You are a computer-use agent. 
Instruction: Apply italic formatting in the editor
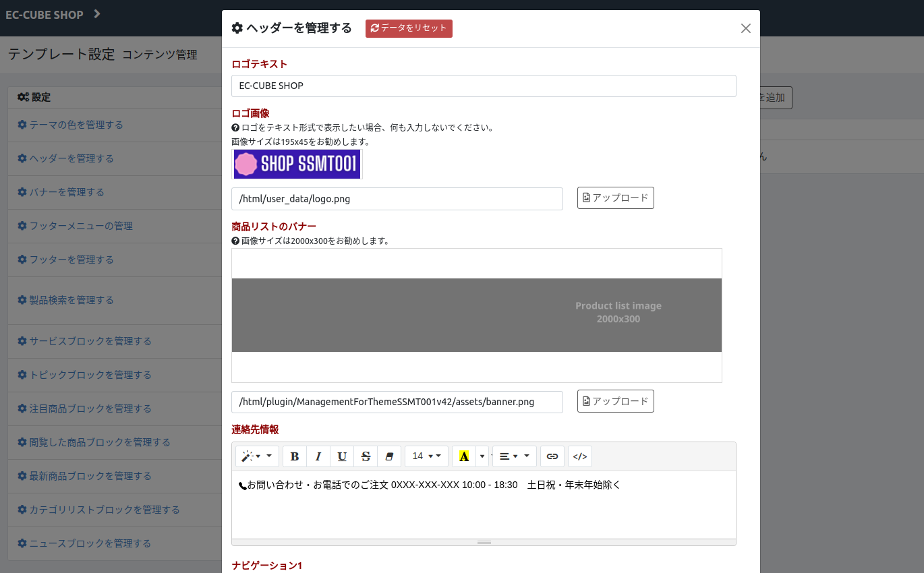pyautogui.click(x=318, y=456)
